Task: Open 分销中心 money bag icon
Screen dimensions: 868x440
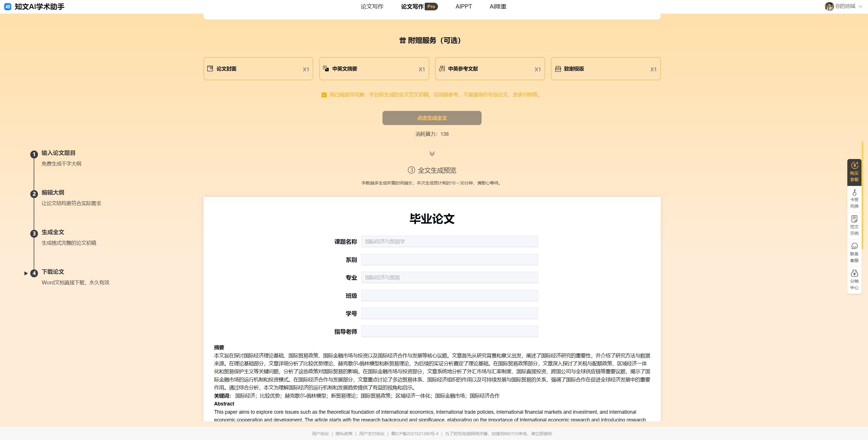Action: coord(854,273)
